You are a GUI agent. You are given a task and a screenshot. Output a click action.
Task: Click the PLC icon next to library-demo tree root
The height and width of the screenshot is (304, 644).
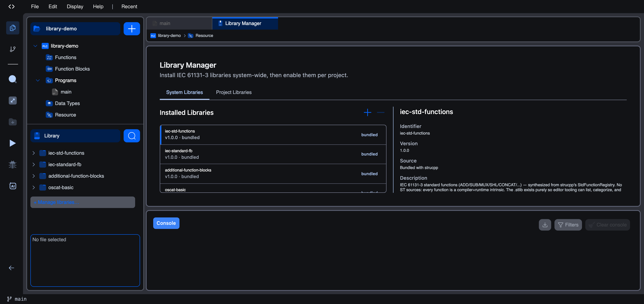(x=45, y=46)
